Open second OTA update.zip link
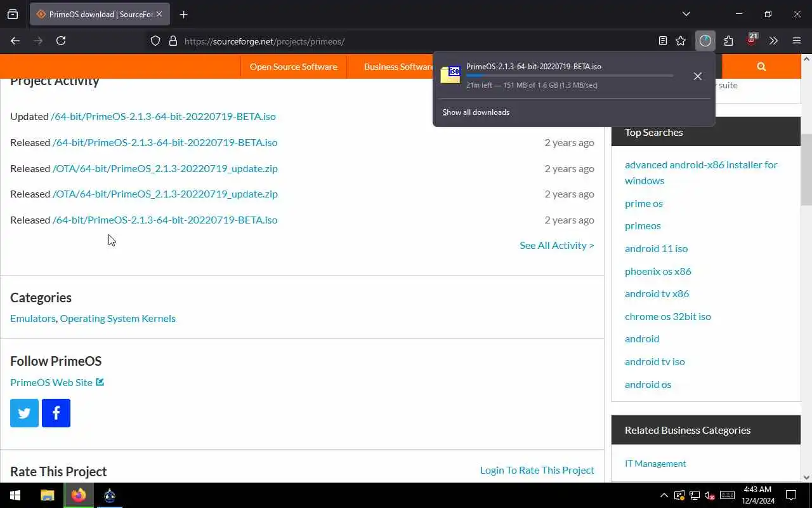Image resolution: width=812 pixels, height=508 pixels. 165,194
